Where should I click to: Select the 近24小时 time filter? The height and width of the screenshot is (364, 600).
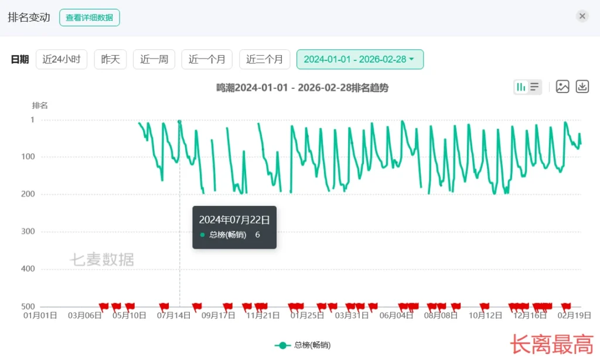[62, 59]
